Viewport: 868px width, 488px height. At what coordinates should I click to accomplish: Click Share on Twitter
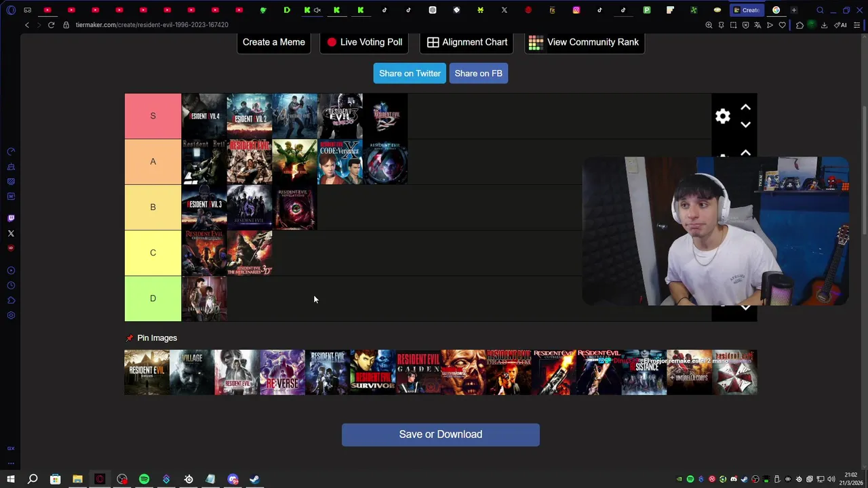click(x=410, y=73)
